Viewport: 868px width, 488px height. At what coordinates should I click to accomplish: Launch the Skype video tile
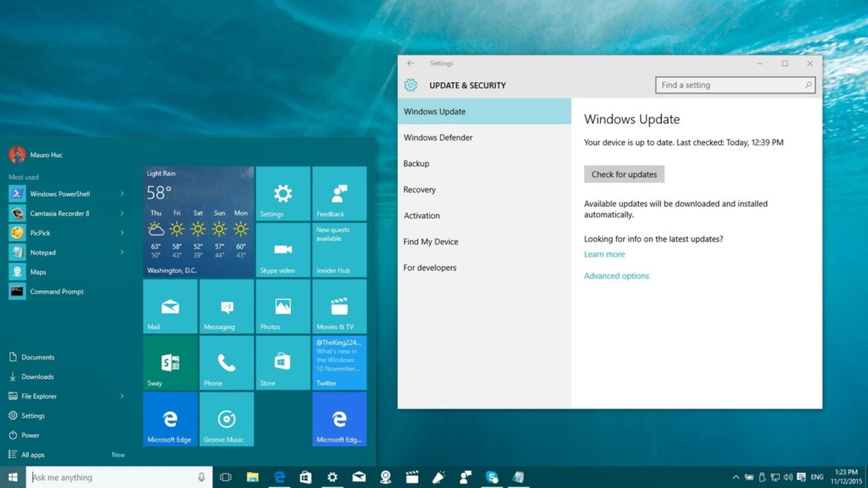click(x=283, y=250)
